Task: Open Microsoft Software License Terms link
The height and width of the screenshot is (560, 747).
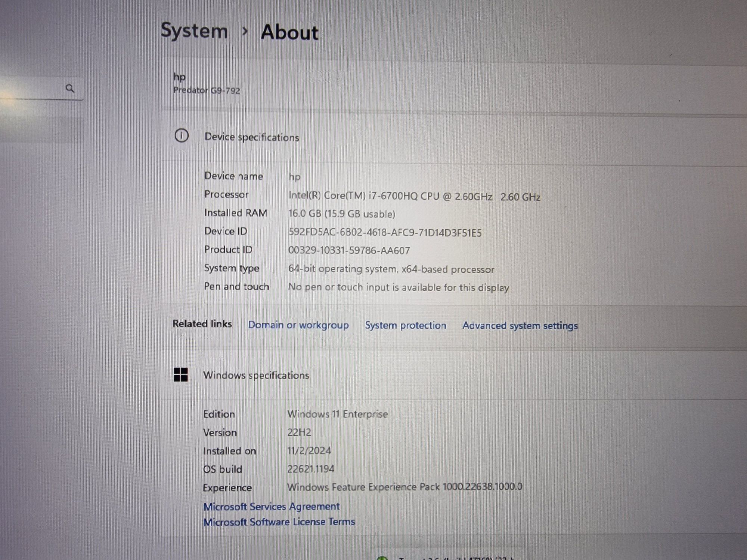Action: 279,522
